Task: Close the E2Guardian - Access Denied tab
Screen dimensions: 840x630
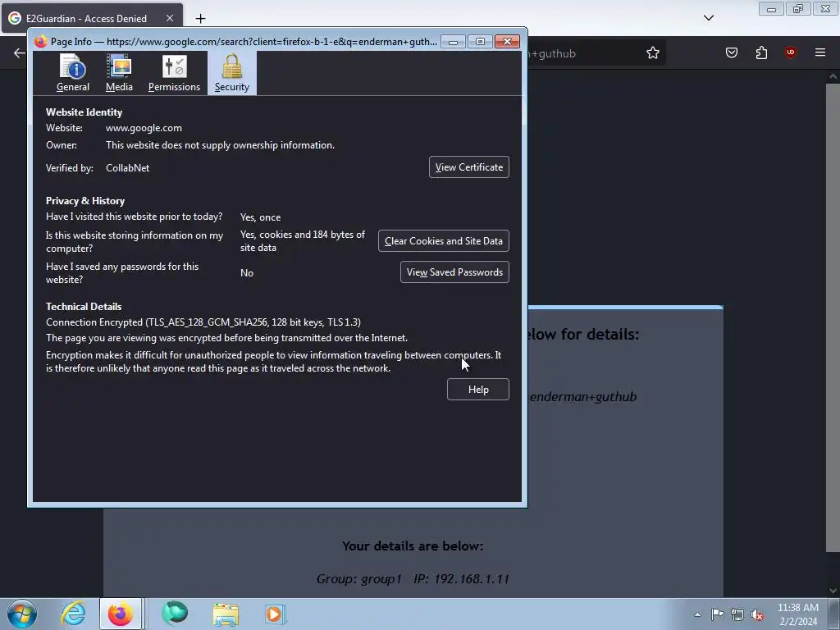Action: [x=169, y=18]
